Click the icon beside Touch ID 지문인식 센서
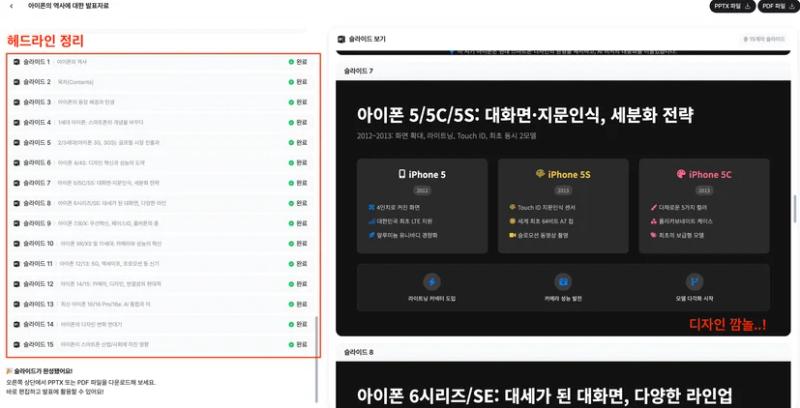This screenshot has height=408, width=800. click(512, 208)
